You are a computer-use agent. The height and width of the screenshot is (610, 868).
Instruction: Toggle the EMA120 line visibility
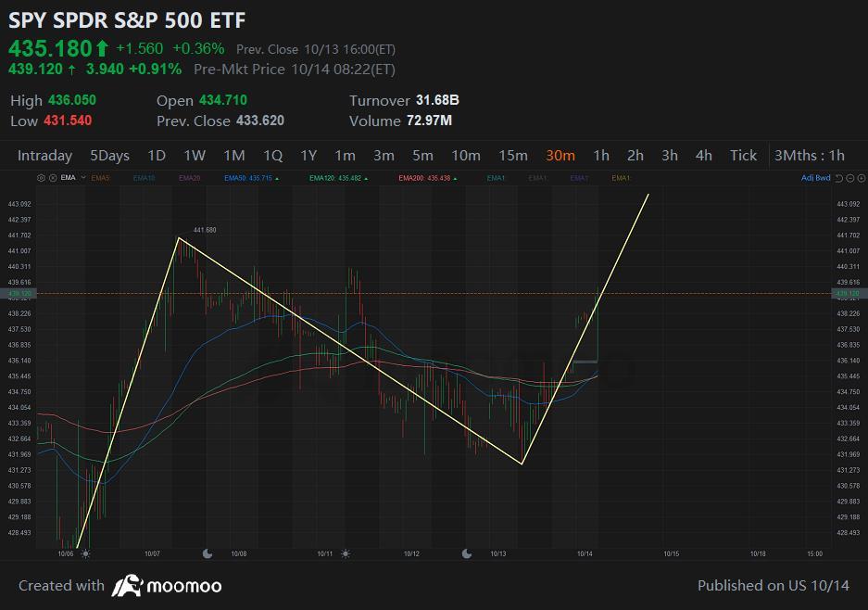point(338,178)
